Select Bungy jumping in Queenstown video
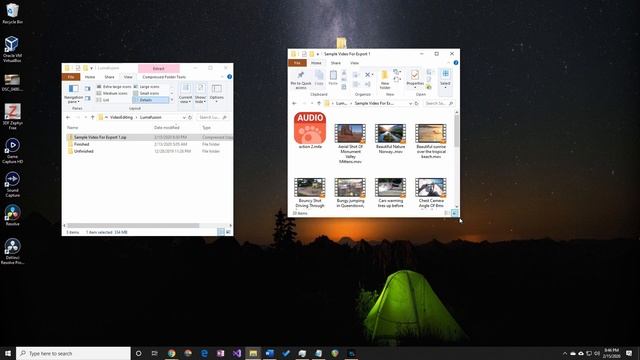 (x=350, y=193)
